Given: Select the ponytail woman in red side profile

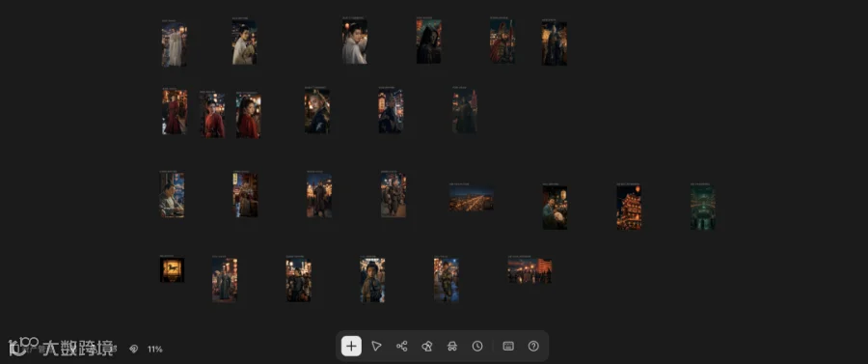Looking at the screenshot, I should point(248,116).
